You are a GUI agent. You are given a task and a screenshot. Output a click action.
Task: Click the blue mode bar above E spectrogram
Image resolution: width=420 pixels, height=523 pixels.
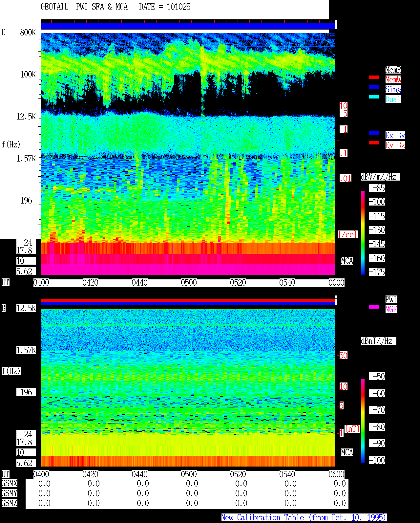coord(188,26)
